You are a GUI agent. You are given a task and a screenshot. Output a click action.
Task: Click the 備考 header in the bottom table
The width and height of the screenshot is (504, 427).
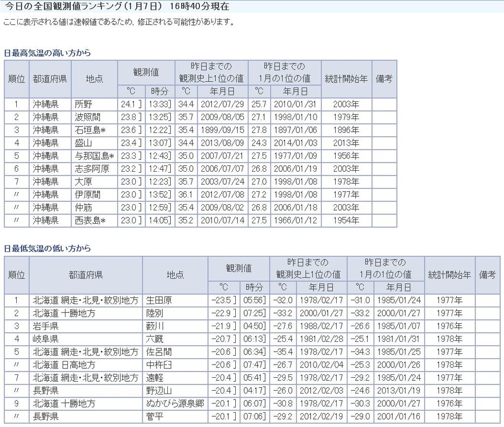487,275
